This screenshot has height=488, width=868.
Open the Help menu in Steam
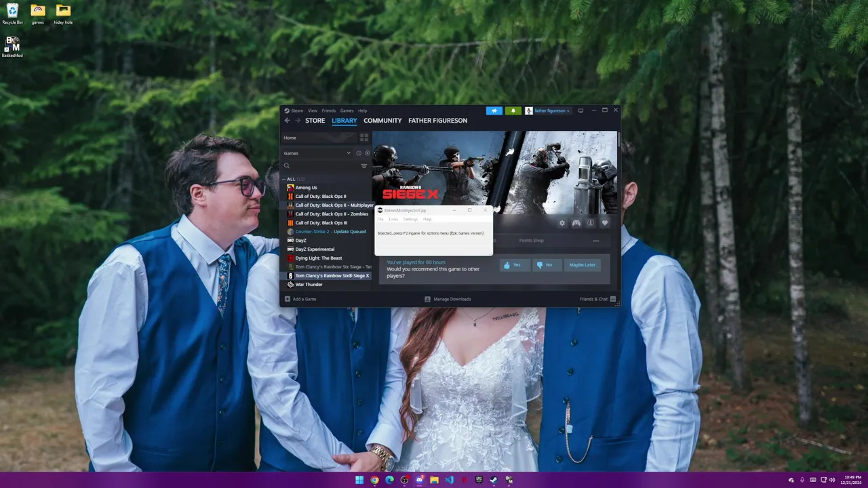pyautogui.click(x=363, y=110)
